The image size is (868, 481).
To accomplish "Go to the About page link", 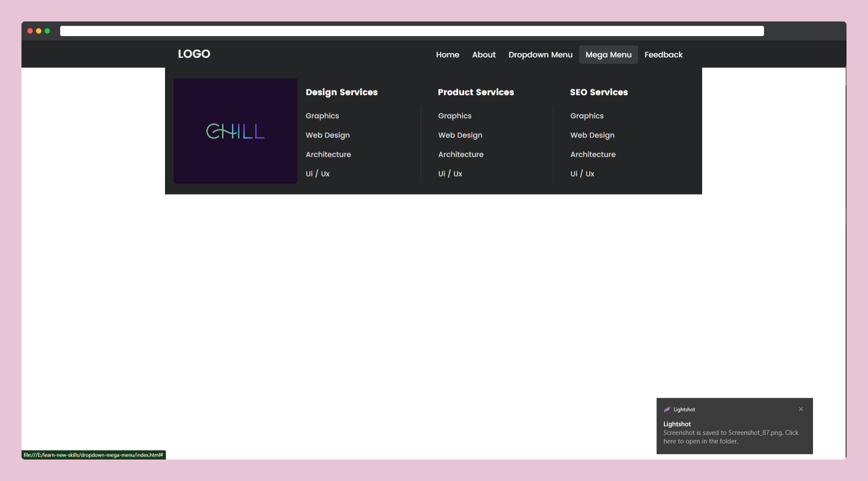I will (x=483, y=55).
